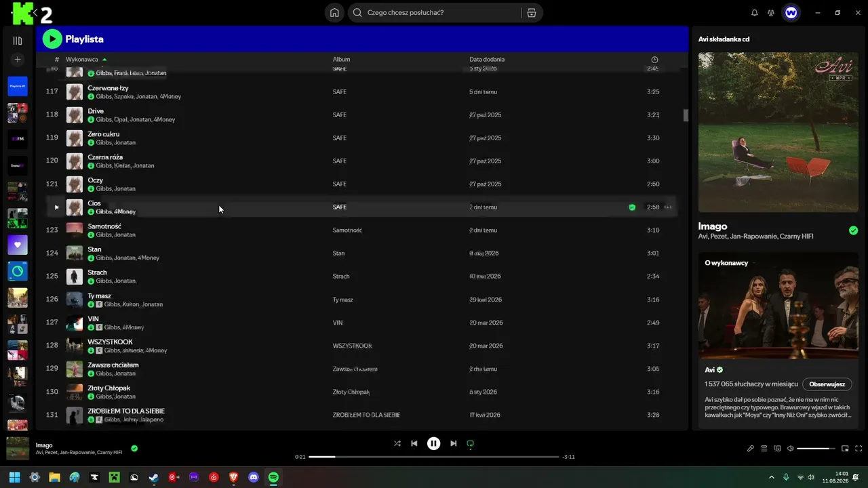The image size is (868, 488).
Task: Select the track WSZYSTKOOK title
Action: coord(110,342)
